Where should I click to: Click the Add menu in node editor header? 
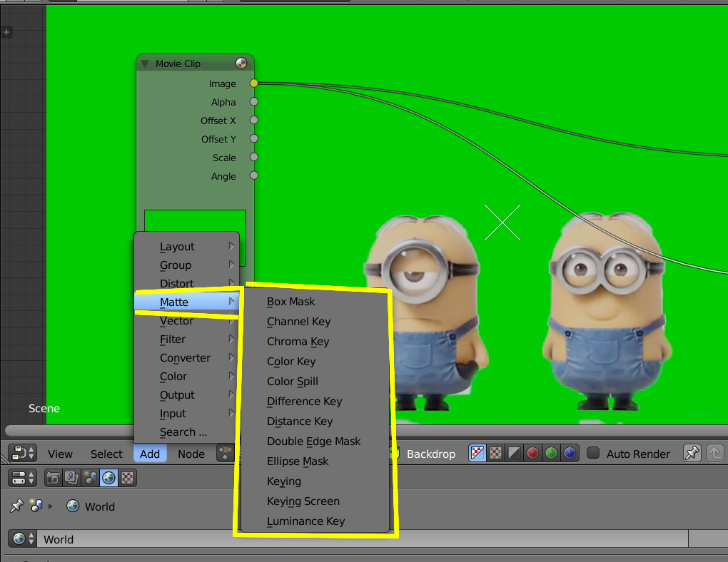149,454
